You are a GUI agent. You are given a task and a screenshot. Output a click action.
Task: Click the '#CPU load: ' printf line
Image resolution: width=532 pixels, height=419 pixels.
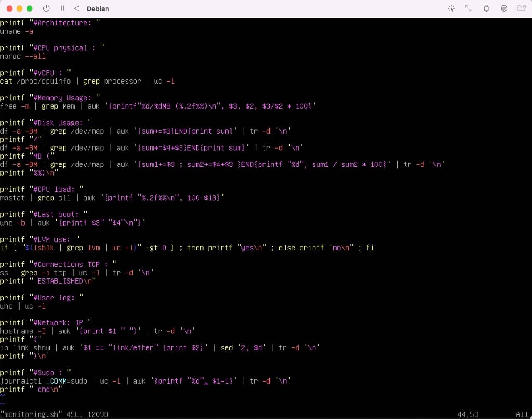(42, 189)
